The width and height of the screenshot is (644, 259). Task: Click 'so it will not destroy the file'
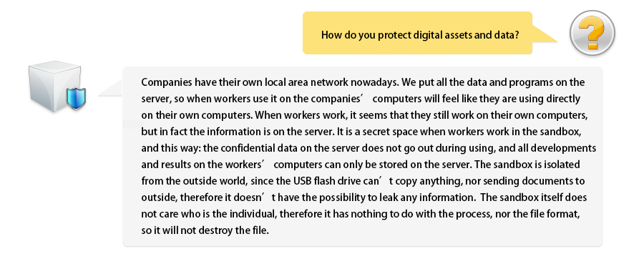205,230
